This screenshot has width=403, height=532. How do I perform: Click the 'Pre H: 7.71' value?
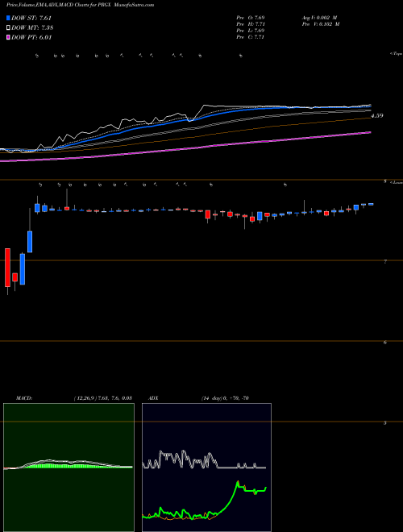pyautogui.click(x=251, y=24)
